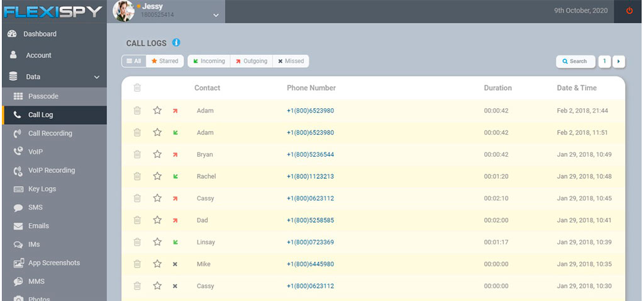Viewport: 644px width, 301px height.
Task: Click incoming arrow icon on Rachel row
Action: point(175,176)
